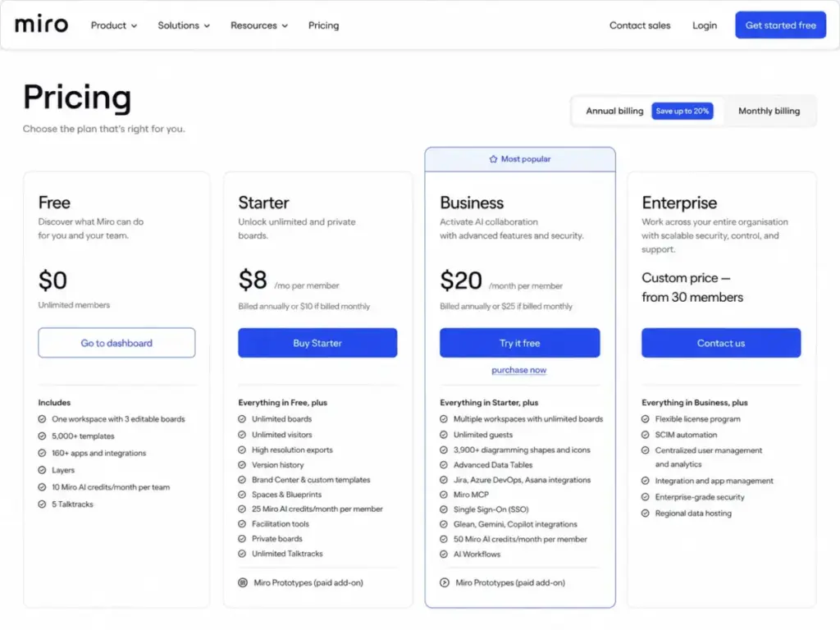Click 'Billed annually or $10 if billed monthly'
840x630 pixels.
pos(304,307)
